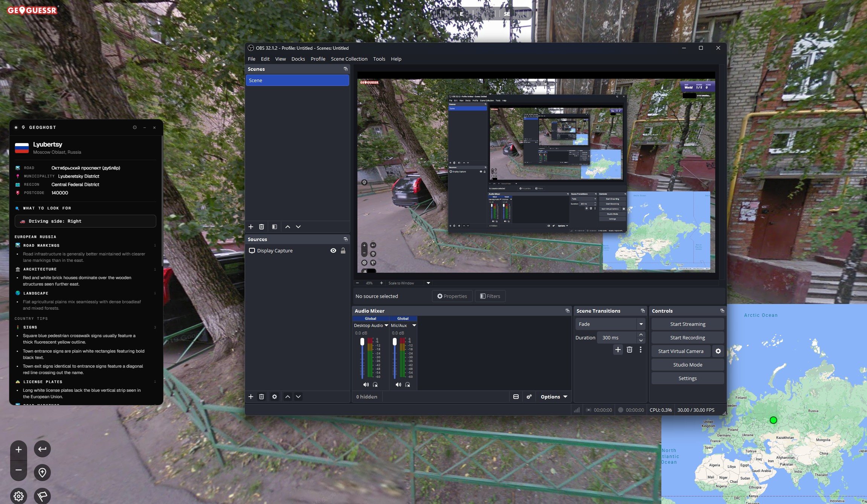Zoom in preview with plus beside 49%
Image resolution: width=867 pixels, height=504 pixels.
pyautogui.click(x=381, y=283)
